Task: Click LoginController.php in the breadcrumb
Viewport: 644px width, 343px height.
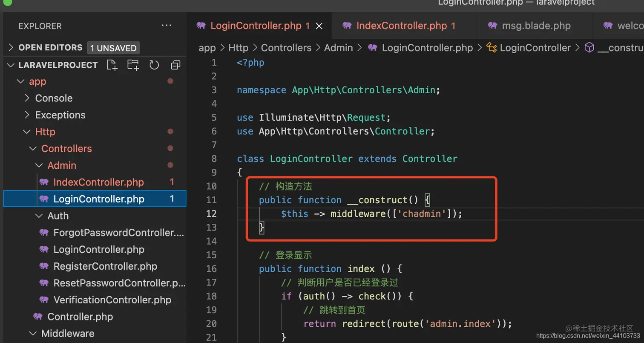Action: (427, 48)
